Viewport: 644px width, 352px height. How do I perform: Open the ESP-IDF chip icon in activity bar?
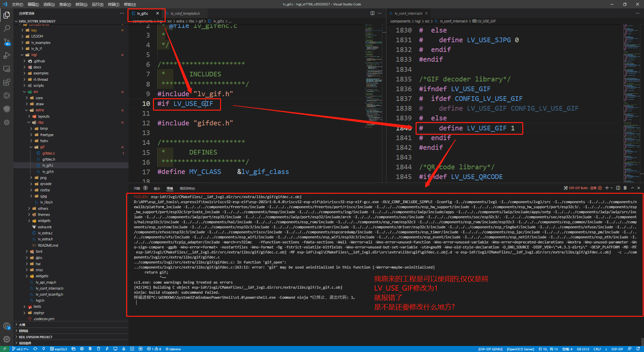pyautogui.click(x=7, y=122)
